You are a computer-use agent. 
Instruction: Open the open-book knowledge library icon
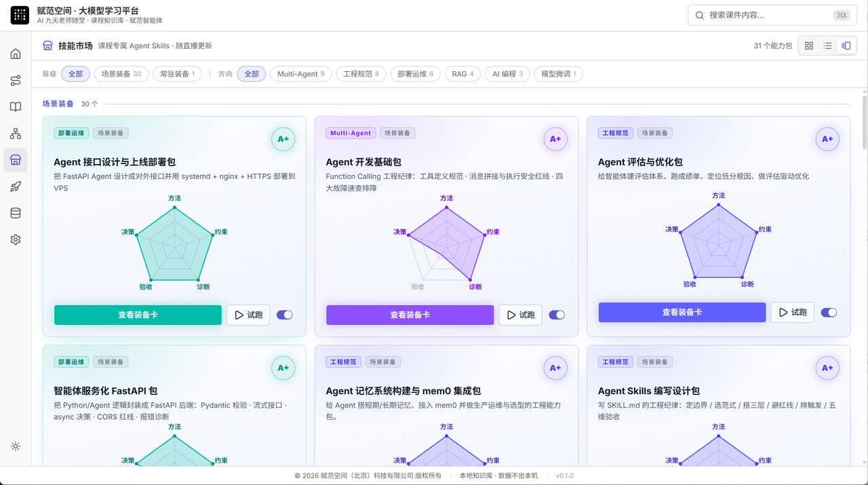(x=16, y=107)
